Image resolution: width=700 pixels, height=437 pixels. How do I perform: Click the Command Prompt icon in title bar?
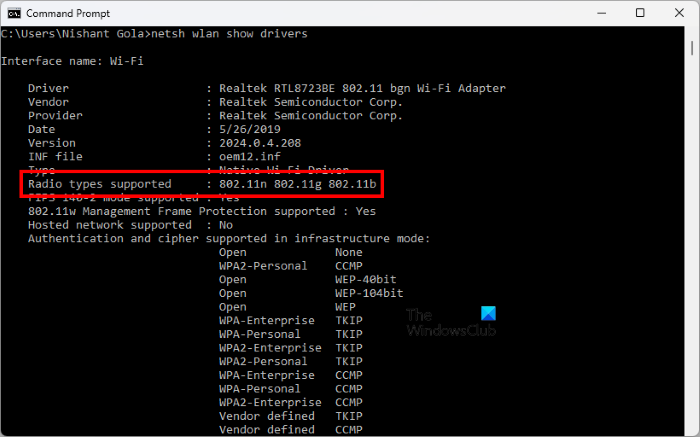coord(14,13)
